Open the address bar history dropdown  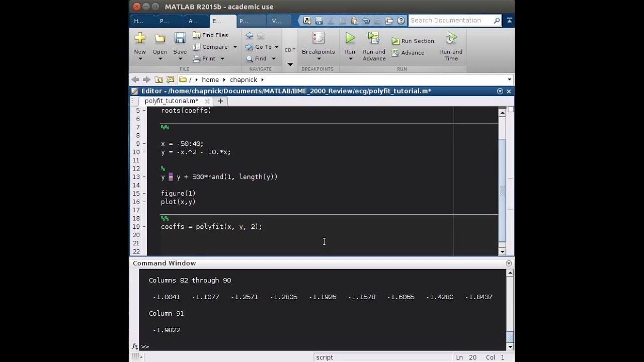pyautogui.click(x=509, y=80)
